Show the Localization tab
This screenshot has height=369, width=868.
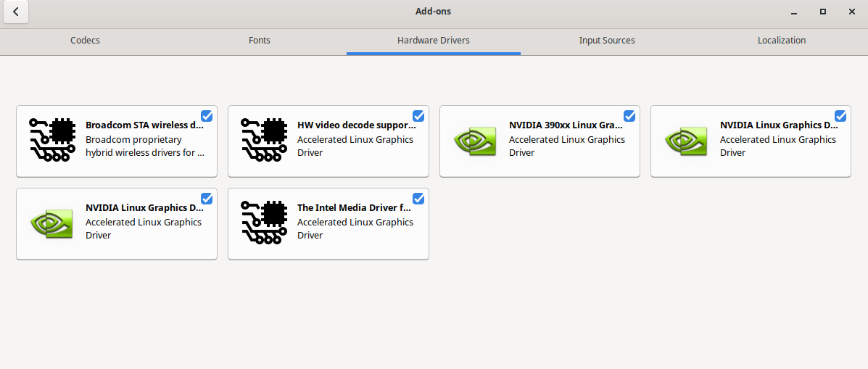781,41
